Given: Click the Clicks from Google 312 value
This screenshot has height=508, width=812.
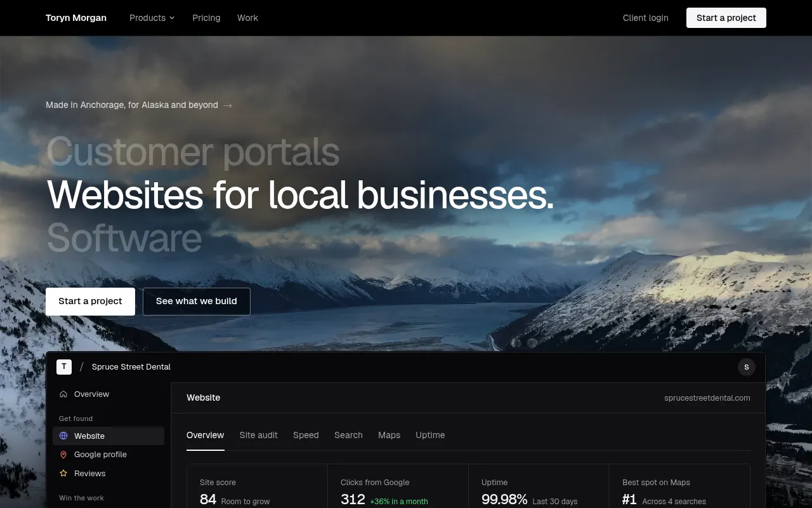Looking at the screenshot, I should (353, 499).
